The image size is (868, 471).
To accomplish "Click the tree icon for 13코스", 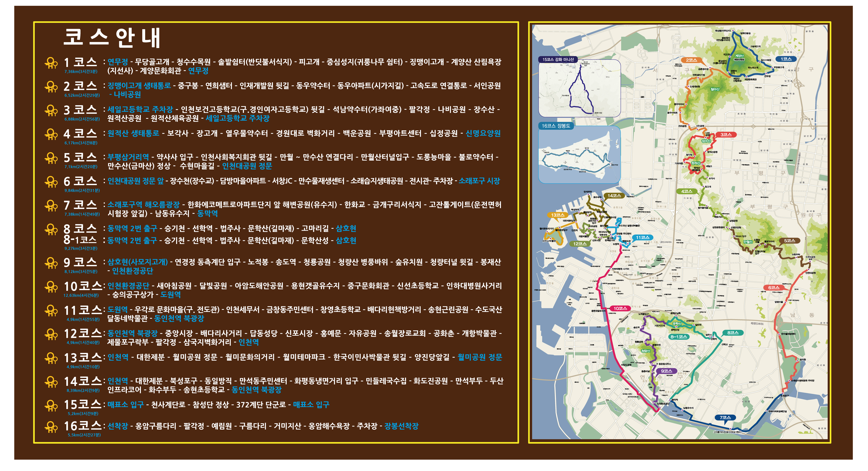I will click(x=51, y=358).
